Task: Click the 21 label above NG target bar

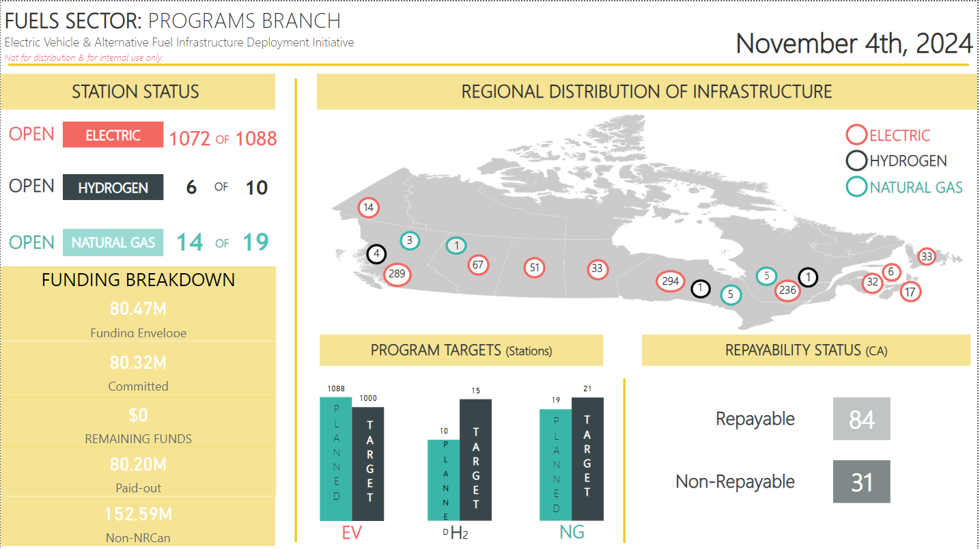Action: [x=588, y=389]
